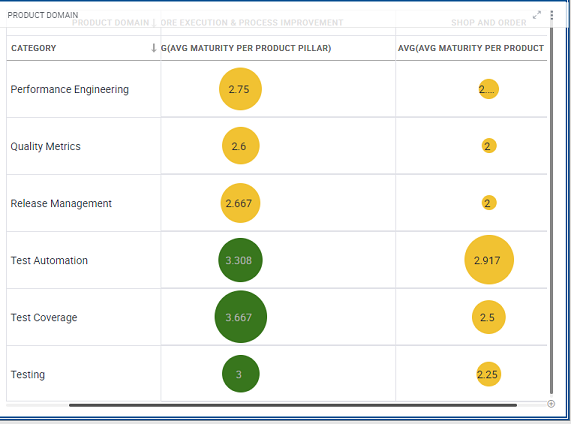Screen dimensions: 571x424
Task: Expand the Product Domain widget to fullscreen
Action: pos(537,15)
